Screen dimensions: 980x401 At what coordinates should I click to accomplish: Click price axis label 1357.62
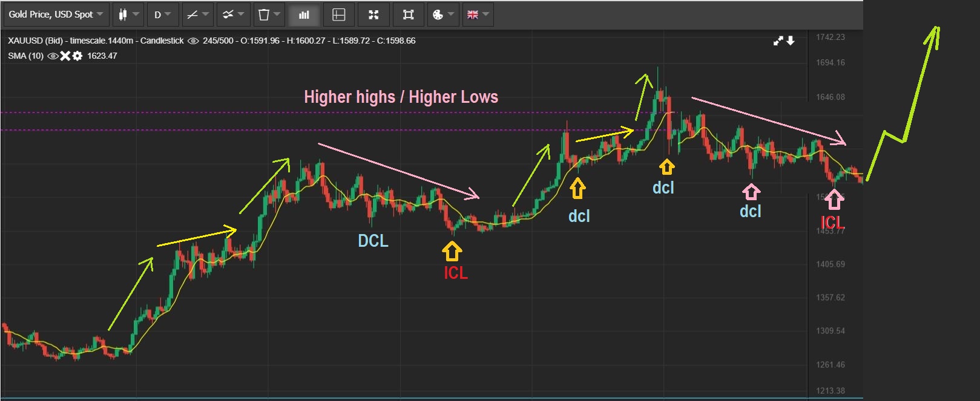830,298
